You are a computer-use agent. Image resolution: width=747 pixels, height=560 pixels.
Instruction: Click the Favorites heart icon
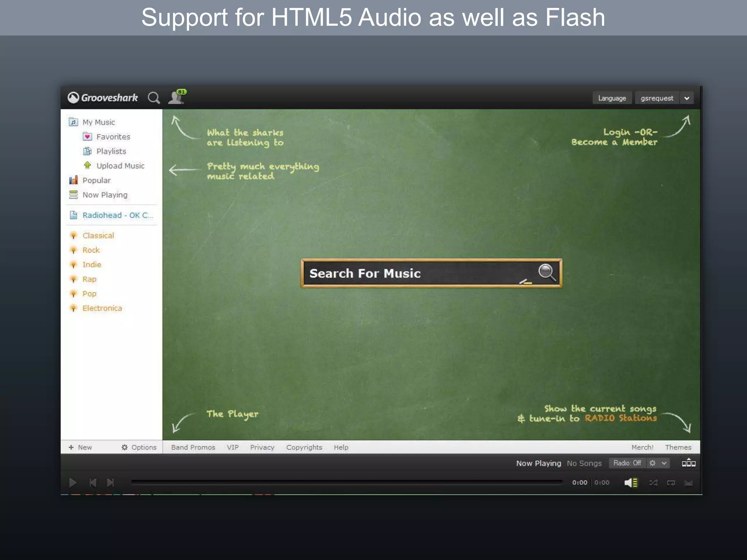click(x=87, y=137)
